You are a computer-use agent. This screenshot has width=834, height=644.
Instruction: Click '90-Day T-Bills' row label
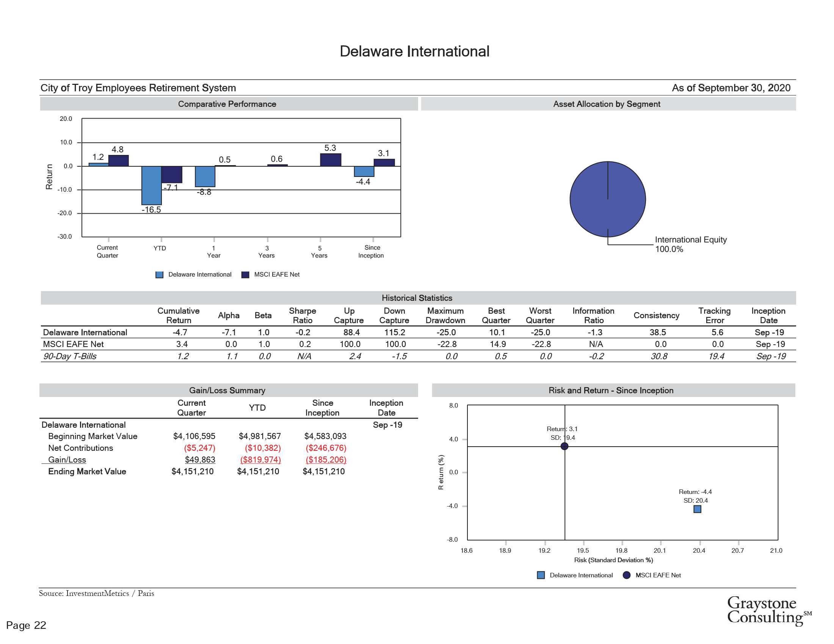tap(69, 356)
